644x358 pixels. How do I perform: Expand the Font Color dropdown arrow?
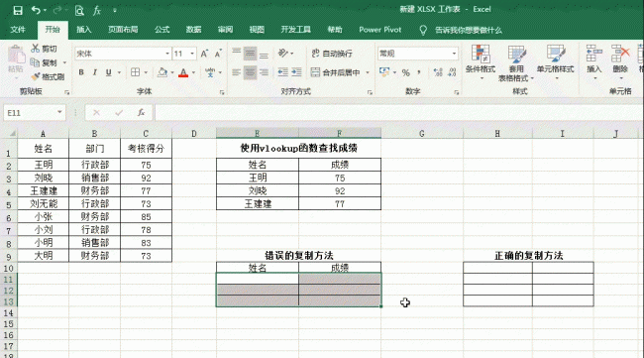[193, 72]
